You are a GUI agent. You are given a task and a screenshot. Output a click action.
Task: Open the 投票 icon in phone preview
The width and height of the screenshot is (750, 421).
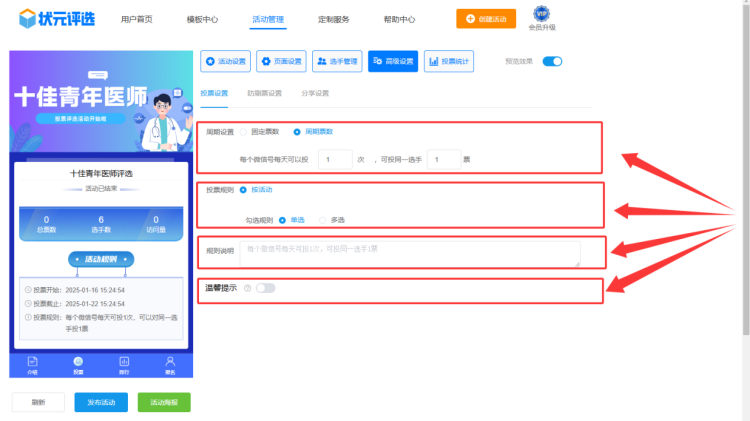coord(78,360)
